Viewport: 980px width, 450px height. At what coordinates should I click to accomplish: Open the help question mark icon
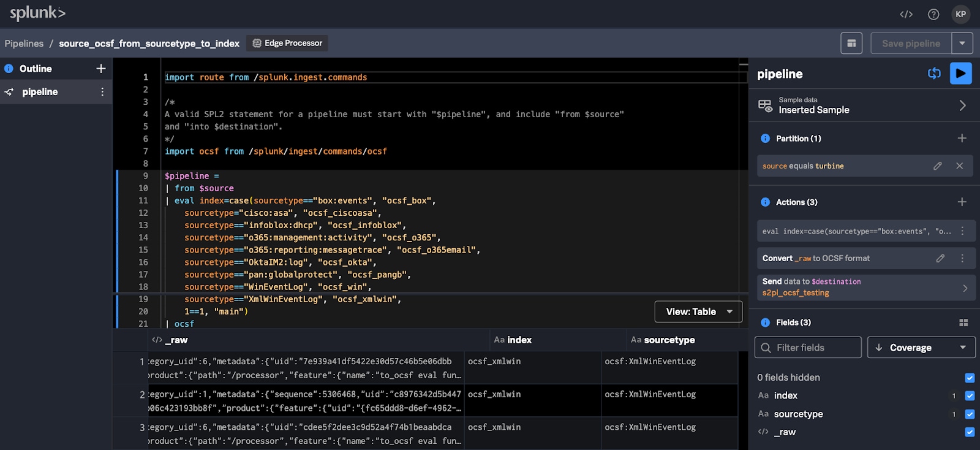933,14
